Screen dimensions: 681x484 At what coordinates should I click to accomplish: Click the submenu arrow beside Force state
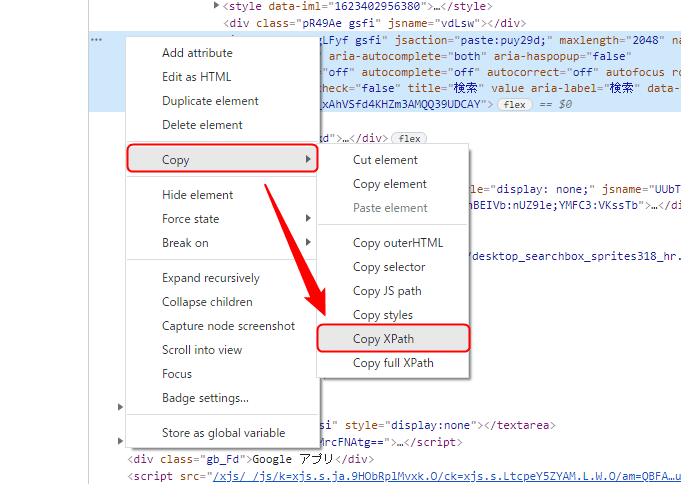tap(308, 218)
